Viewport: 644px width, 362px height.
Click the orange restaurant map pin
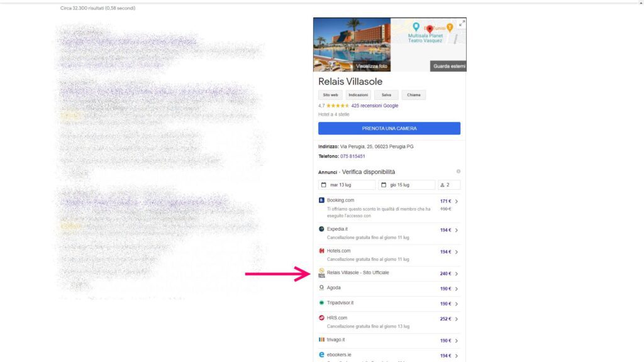(450, 28)
